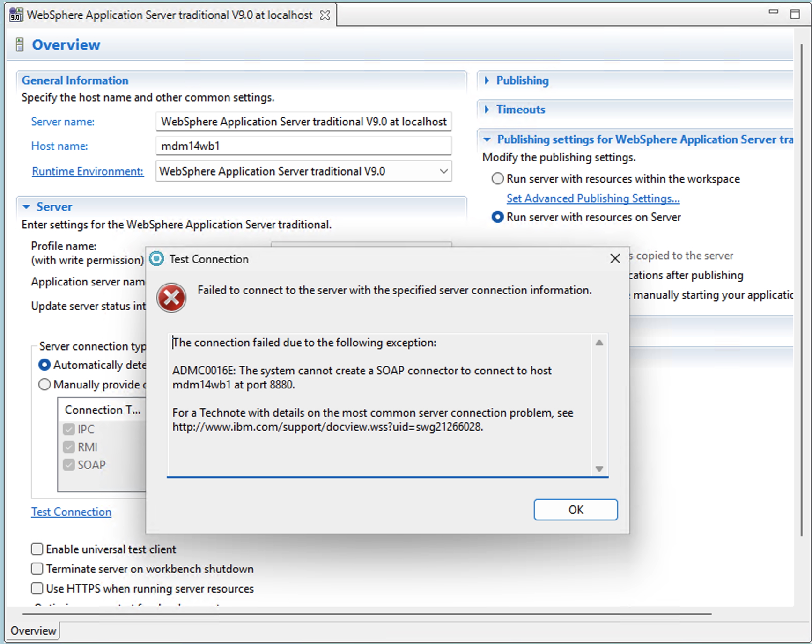The height and width of the screenshot is (644, 812).
Task: Click the Test Connection dialog title icon
Action: click(156, 259)
